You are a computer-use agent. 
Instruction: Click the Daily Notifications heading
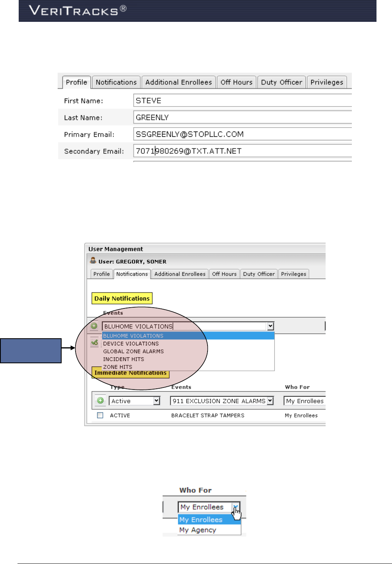(x=122, y=298)
